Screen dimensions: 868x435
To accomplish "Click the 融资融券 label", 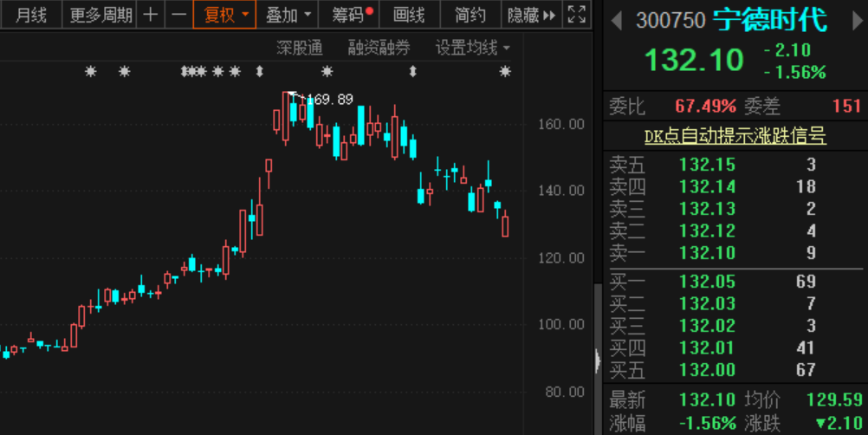I will coord(379,48).
